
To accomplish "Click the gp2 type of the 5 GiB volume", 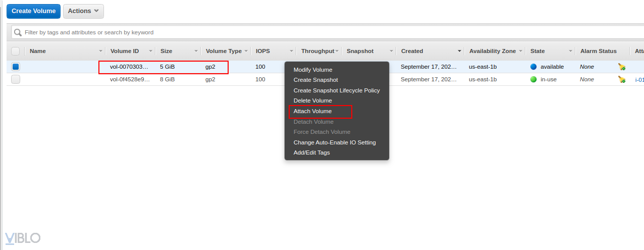I will click(x=210, y=67).
